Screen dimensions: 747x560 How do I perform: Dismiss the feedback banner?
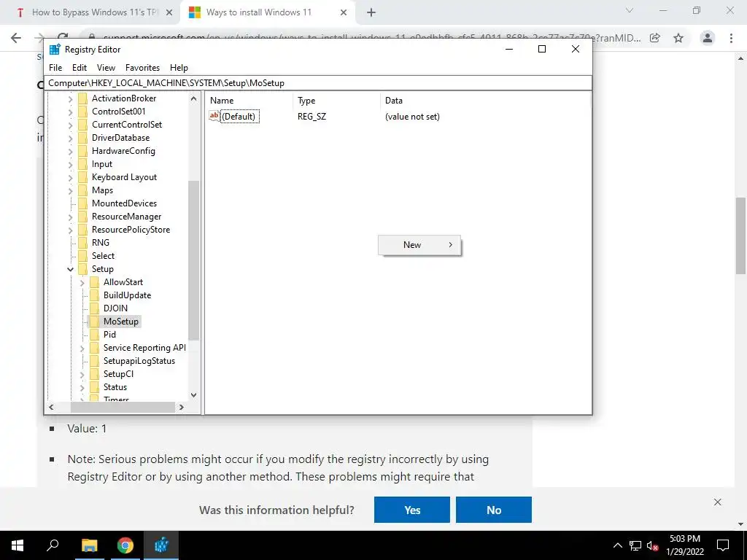pyautogui.click(x=718, y=502)
